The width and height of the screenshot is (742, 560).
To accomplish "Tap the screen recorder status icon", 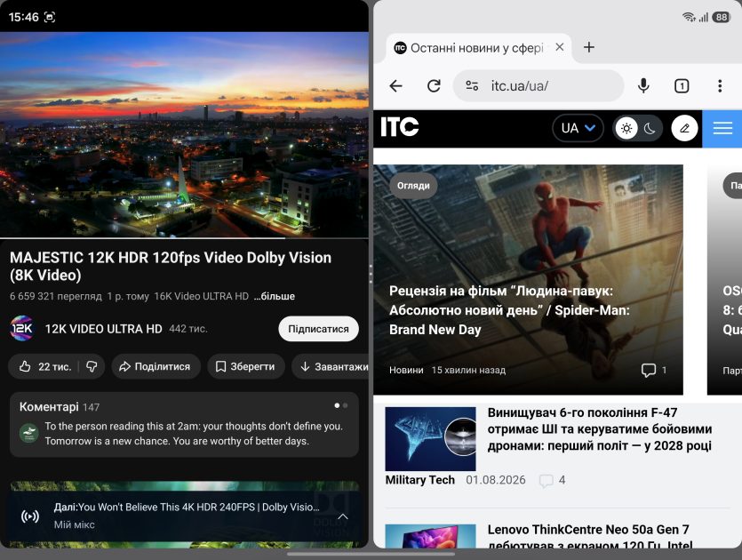I will 49,17.
